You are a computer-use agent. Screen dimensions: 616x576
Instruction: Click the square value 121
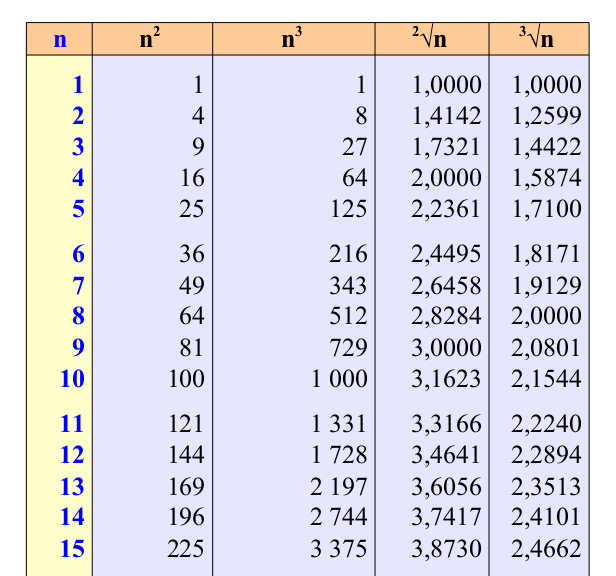tap(186, 424)
